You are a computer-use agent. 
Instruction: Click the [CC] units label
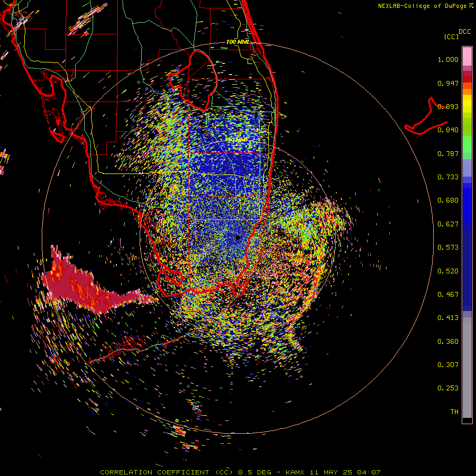pos(451,36)
